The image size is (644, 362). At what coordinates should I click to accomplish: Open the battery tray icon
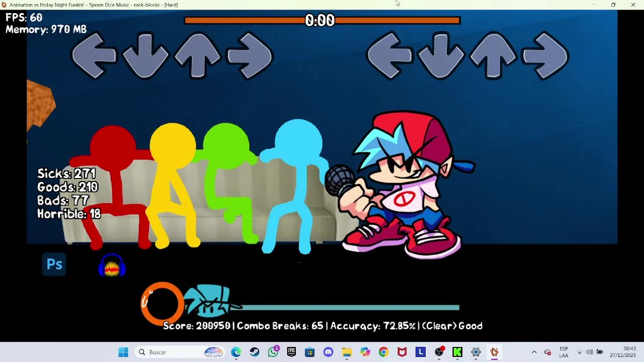600,352
